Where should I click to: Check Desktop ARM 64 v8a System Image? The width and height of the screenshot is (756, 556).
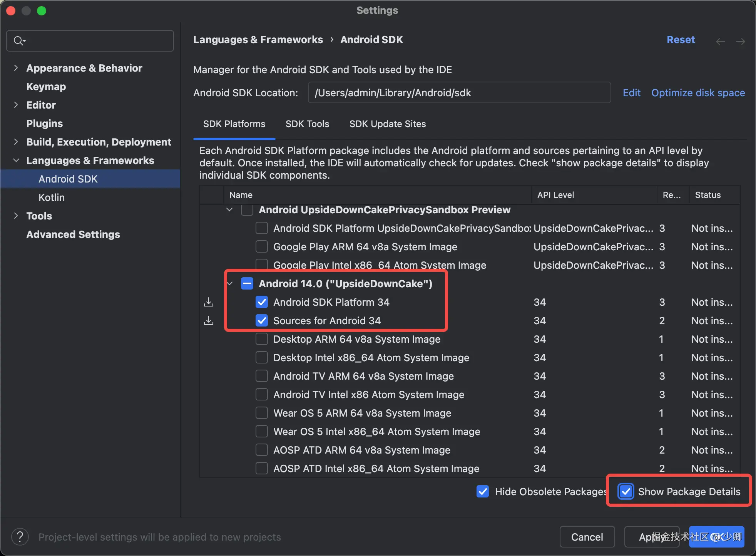click(262, 339)
